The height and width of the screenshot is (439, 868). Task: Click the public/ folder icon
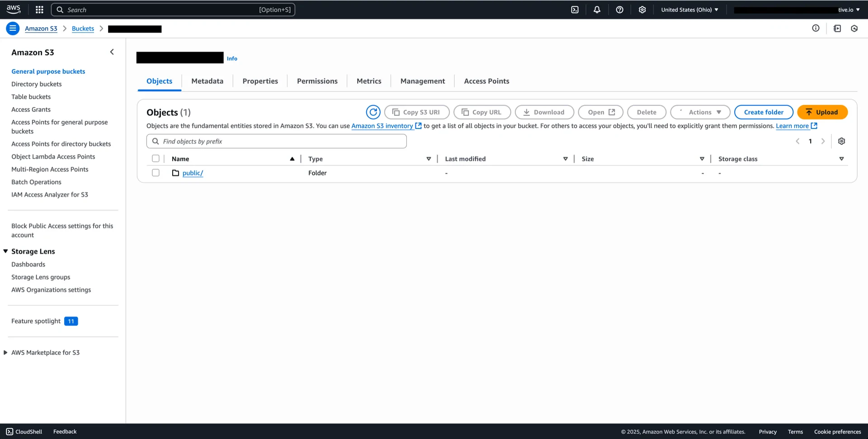(x=175, y=173)
